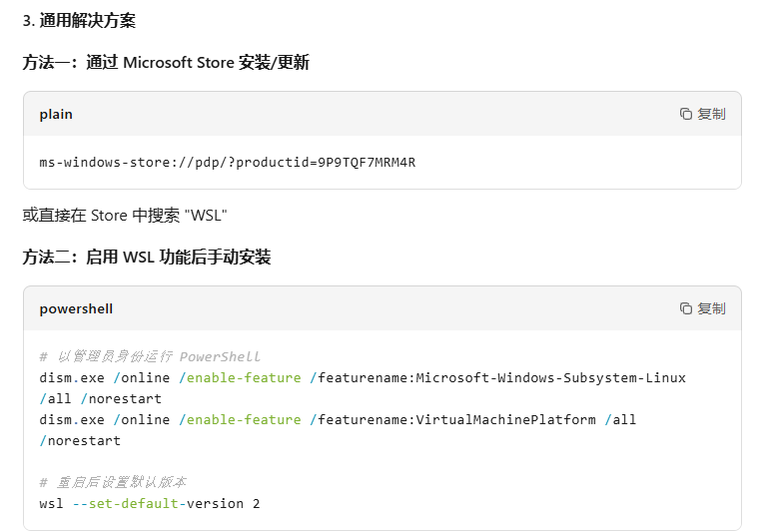Image resolution: width=758 pixels, height=532 pixels.
Task: Click the ms-windows-store product URL text
Action: pyautogui.click(x=228, y=163)
